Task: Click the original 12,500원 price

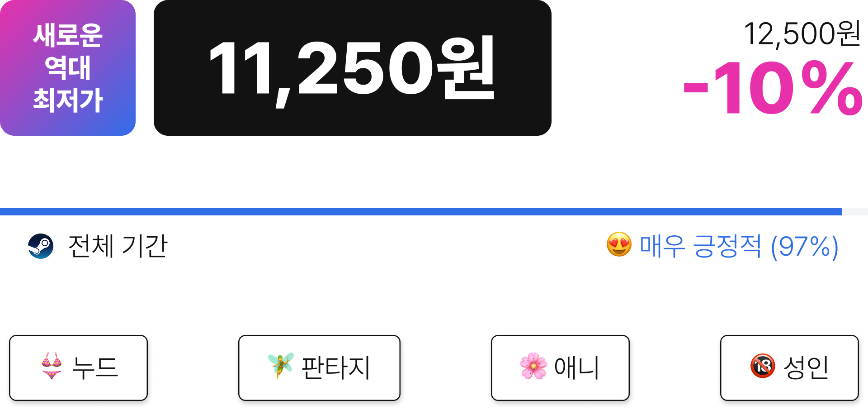Action: [802, 33]
